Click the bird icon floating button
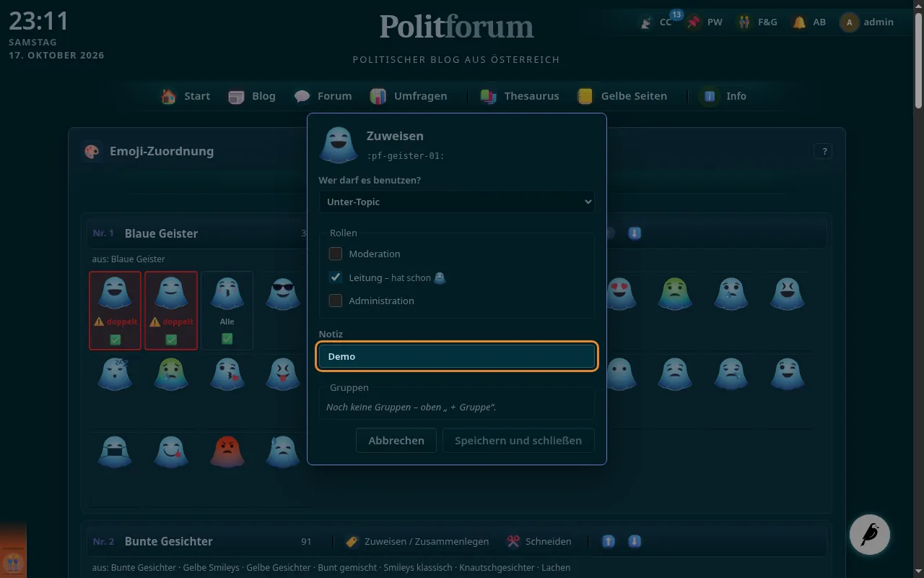 (870, 535)
